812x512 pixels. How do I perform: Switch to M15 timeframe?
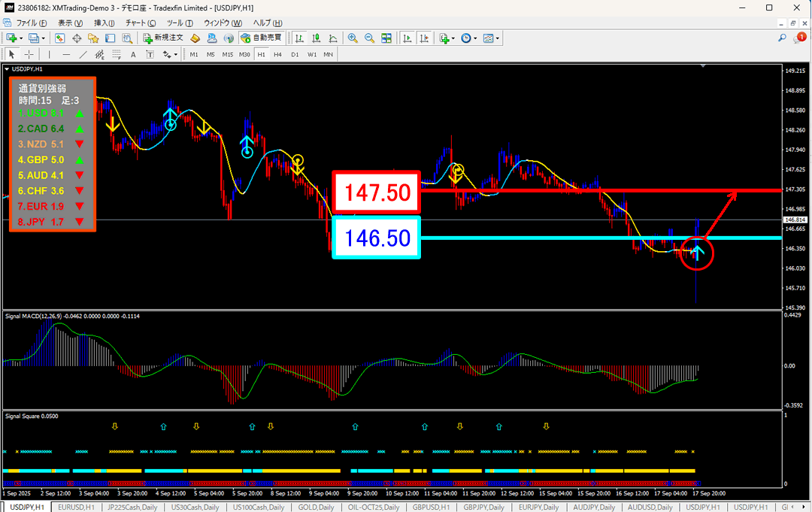(227, 54)
